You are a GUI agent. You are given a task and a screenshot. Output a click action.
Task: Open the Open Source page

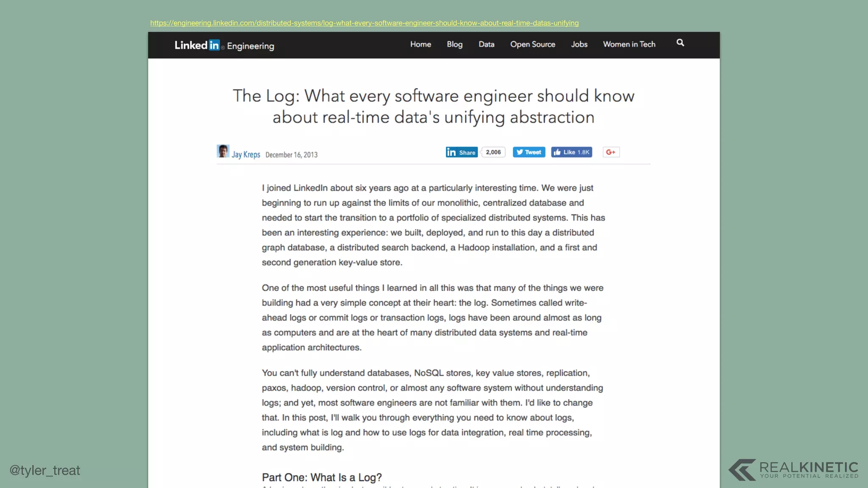tap(532, 44)
